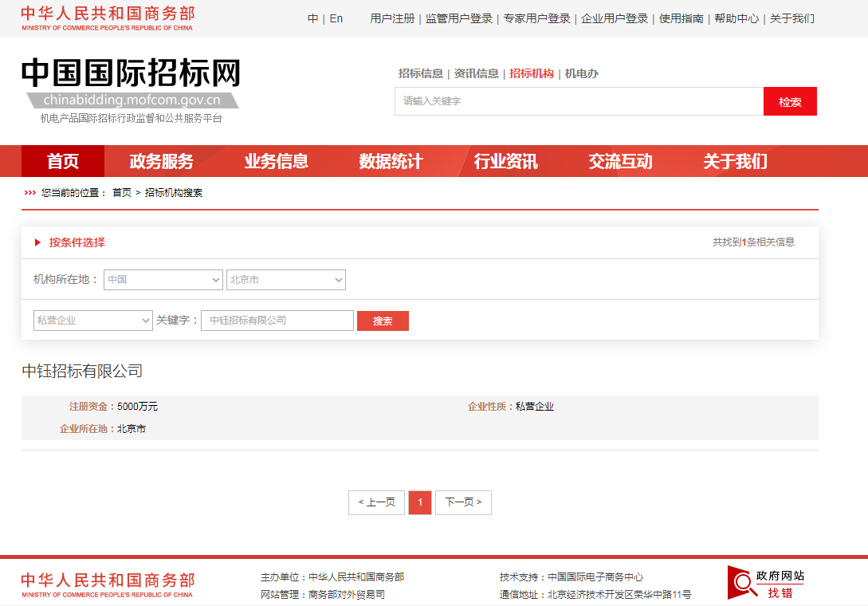The width and height of the screenshot is (868, 606).
Task: Select the 资讯信息 search category tab
Action: coord(476,73)
